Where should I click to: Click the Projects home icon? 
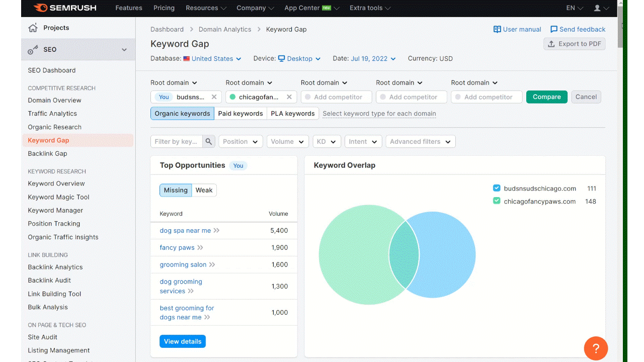33,28
